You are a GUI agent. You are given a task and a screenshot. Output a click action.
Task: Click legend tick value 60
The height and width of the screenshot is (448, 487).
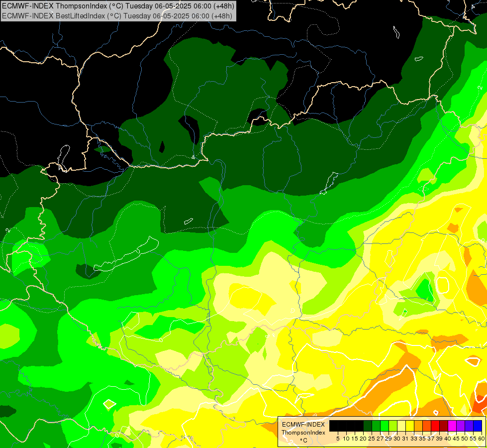click(x=482, y=439)
